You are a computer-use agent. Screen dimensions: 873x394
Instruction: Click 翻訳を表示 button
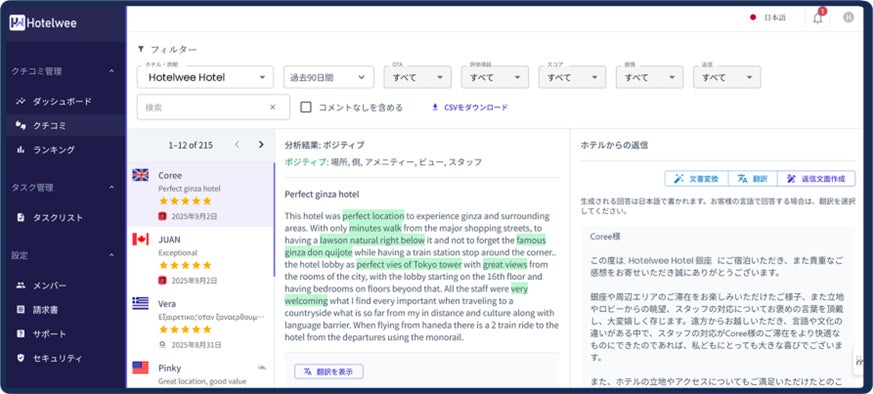click(329, 372)
